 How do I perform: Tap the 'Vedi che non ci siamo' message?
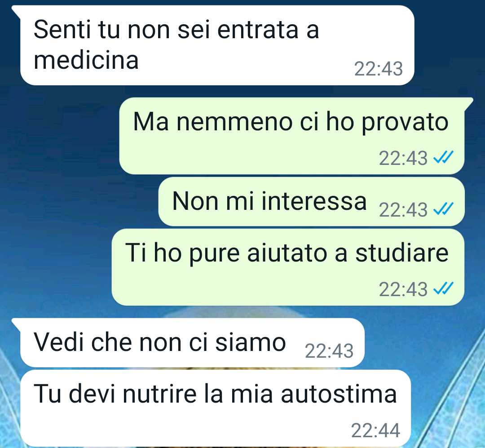click(x=192, y=343)
